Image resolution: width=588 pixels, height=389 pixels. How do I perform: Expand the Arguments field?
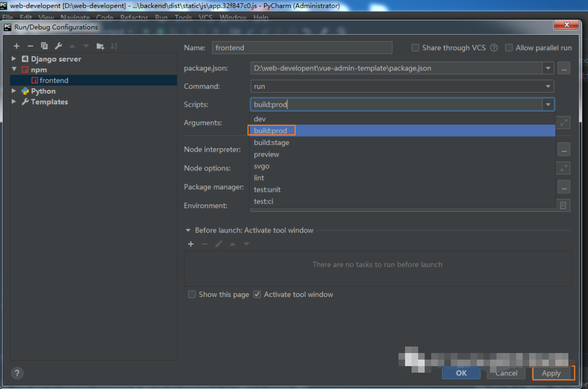tap(563, 123)
